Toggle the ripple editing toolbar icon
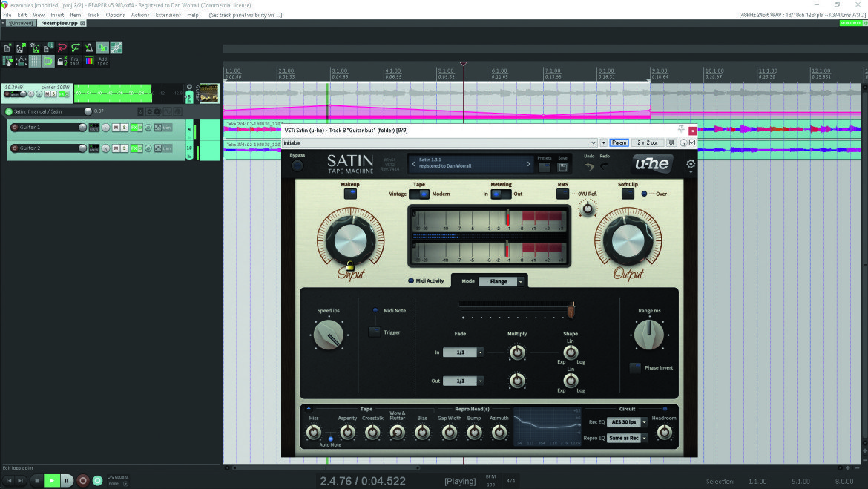This screenshot has width=868, height=489. tap(7, 61)
